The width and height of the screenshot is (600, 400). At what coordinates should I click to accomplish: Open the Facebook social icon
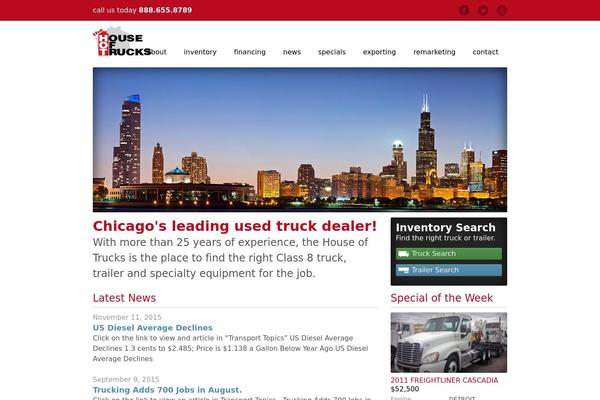[464, 10]
